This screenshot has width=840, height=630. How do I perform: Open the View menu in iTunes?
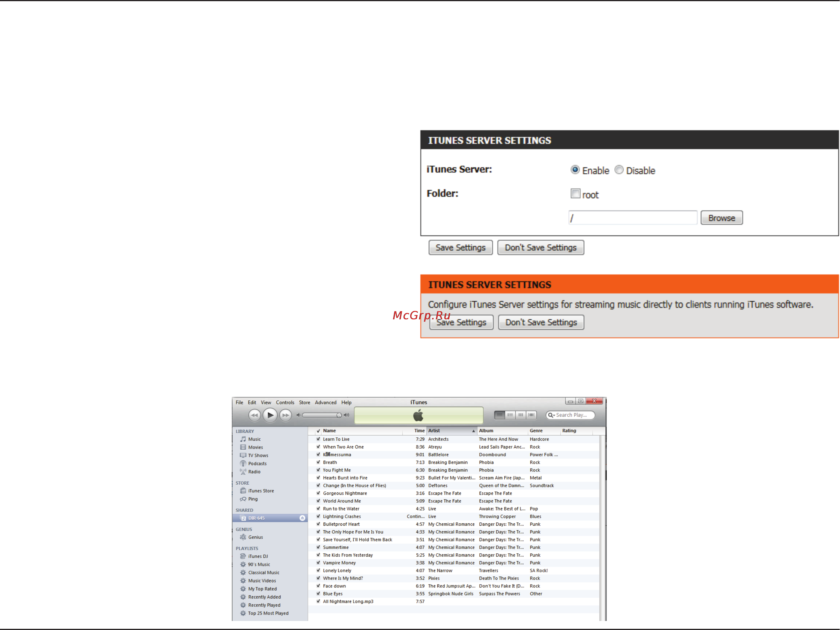pos(266,402)
